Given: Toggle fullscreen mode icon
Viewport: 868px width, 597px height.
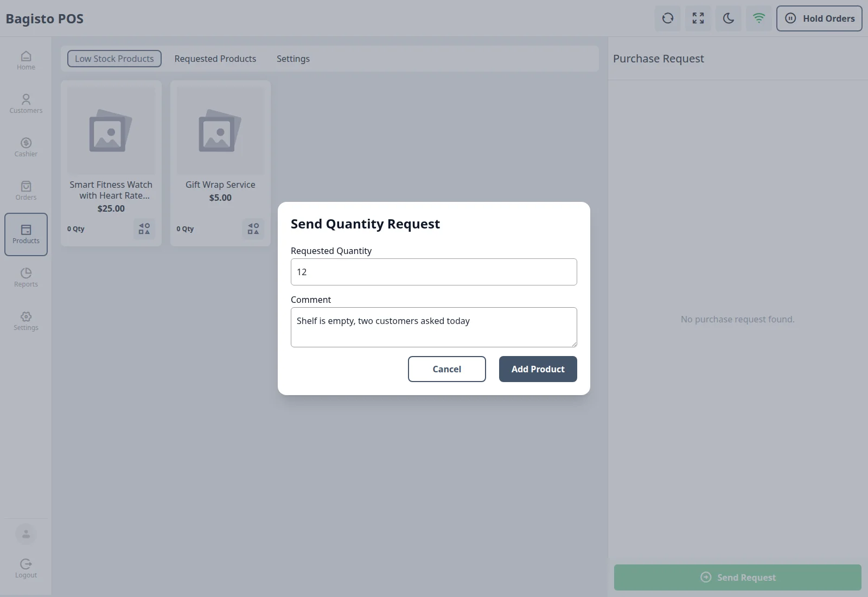Looking at the screenshot, I should click(698, 18).
